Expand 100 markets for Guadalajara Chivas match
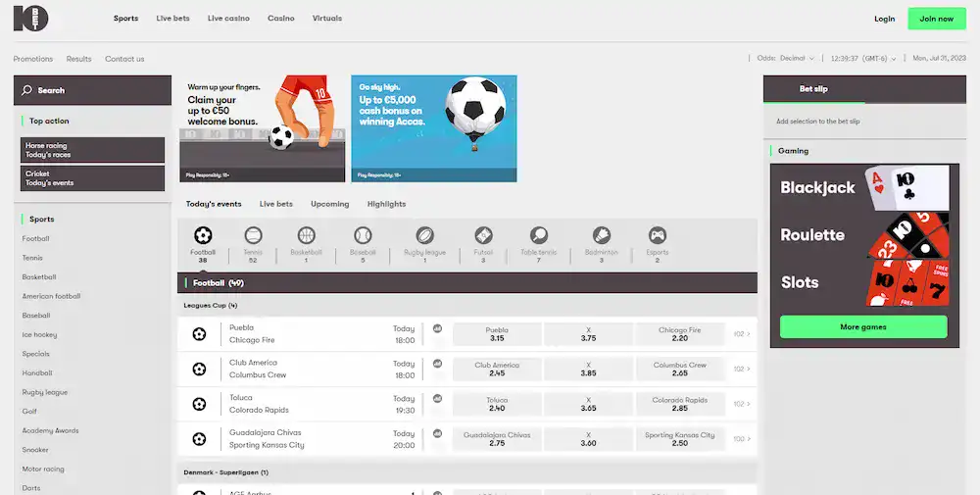This screenshot has width=980, height=495. coord(742,439)
